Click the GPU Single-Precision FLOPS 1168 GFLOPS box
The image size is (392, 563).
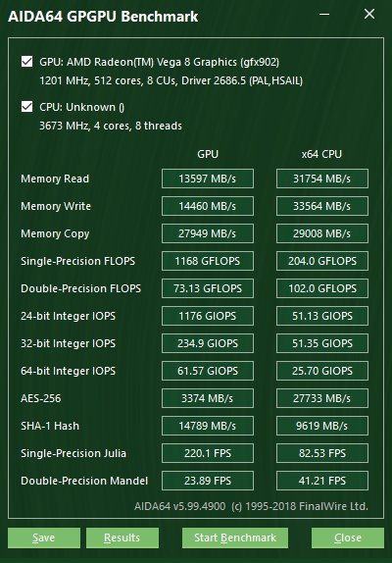(208, 261)
